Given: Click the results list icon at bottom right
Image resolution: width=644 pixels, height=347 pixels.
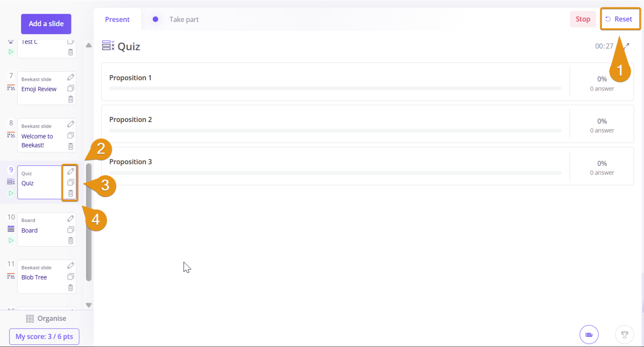Looking at the screenshot, I should [x=589, y=334].
